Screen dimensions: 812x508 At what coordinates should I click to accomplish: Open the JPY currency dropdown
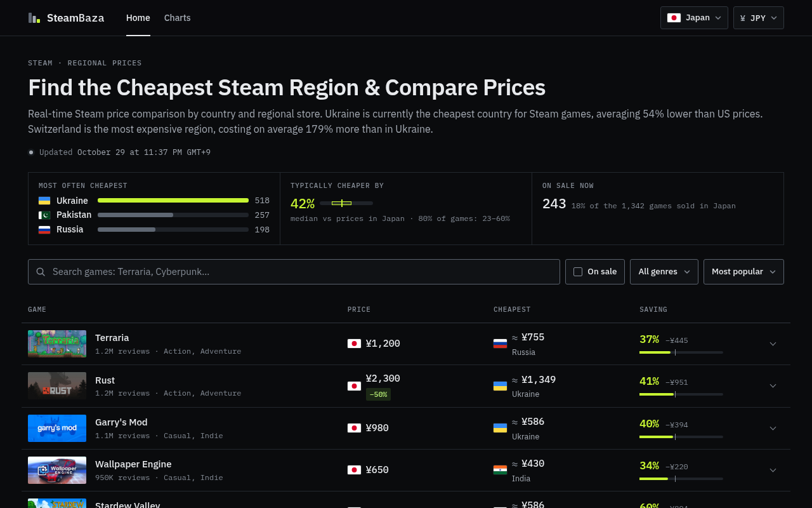(x=759, y=18)
